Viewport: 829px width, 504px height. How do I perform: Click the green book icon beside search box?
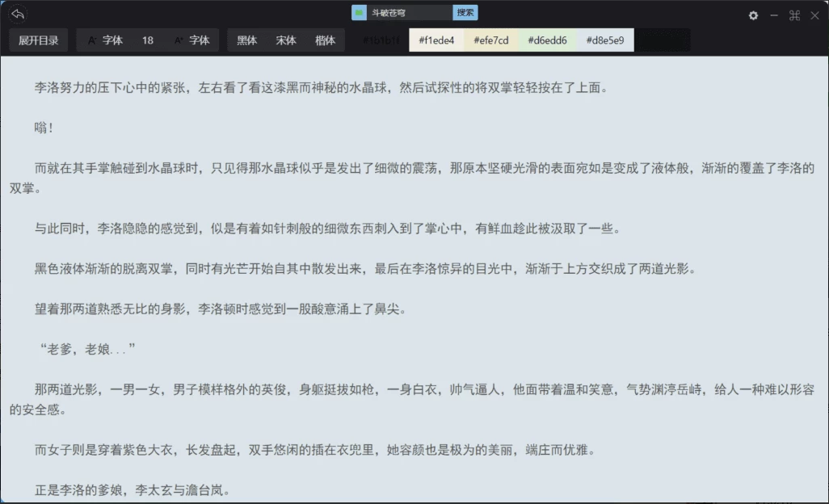pyautogui.click(x=359, y=13)
